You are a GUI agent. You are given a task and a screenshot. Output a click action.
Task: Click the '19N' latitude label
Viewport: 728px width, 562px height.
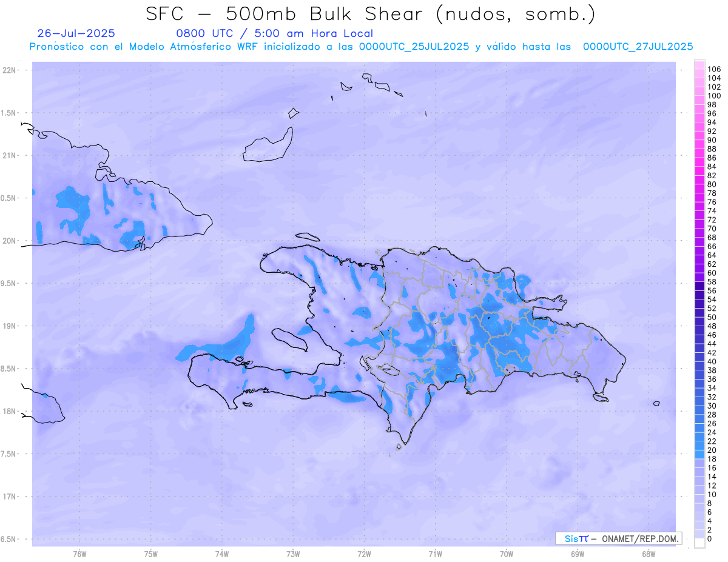[x=10, y=326]
